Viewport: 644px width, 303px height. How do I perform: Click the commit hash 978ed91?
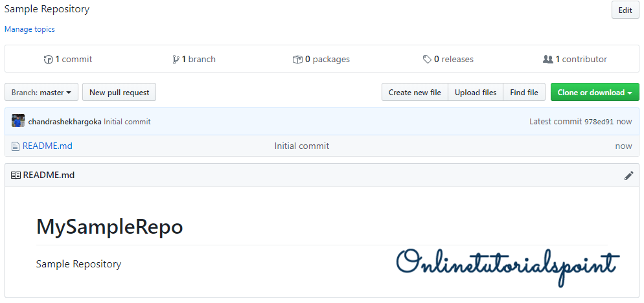click(599, 122)
